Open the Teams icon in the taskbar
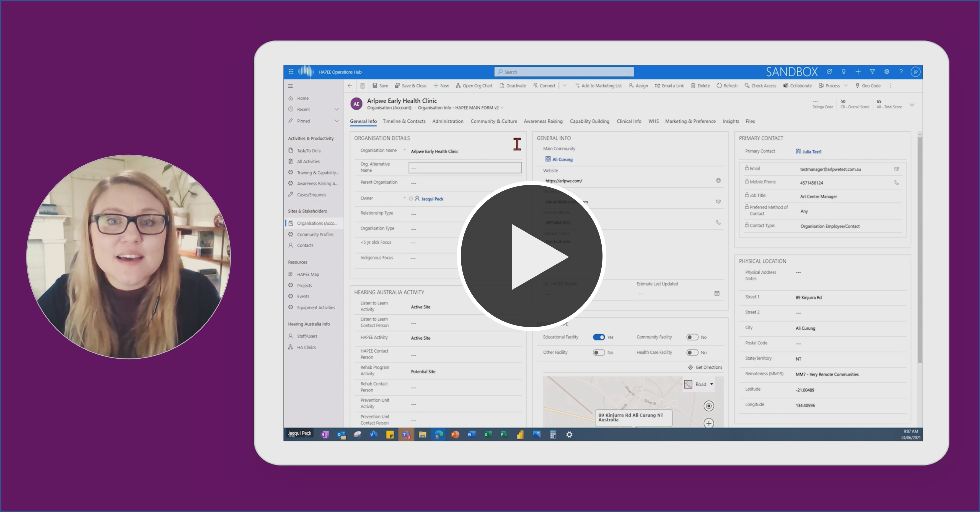The image size is (980, 512). tap(406, 435)
